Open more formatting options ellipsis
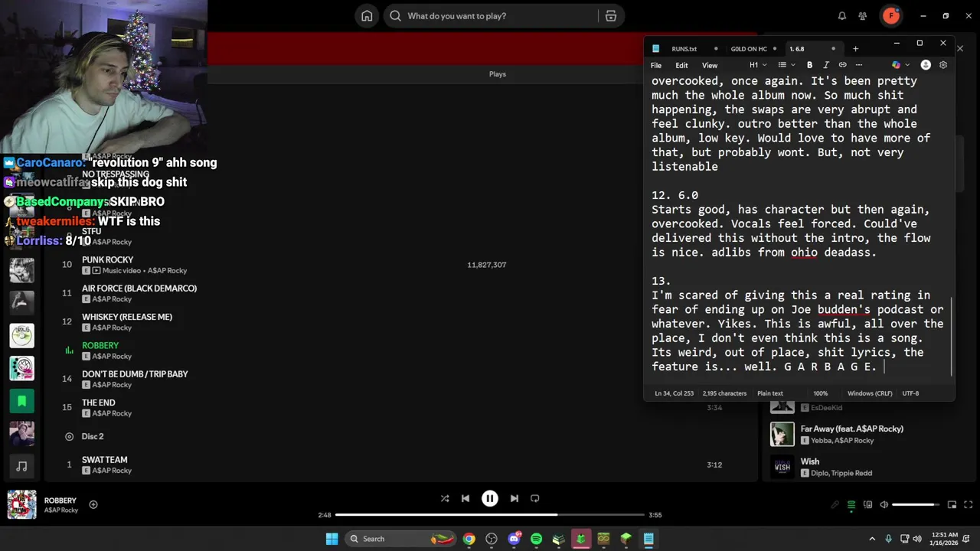Viewport: 980px width, 551px height. click(859, 65)
